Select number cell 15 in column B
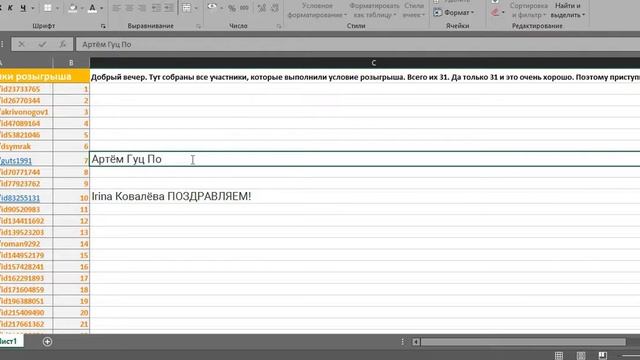Image resolution: width=640 pixels, height=360 pixels. (71, 255)
